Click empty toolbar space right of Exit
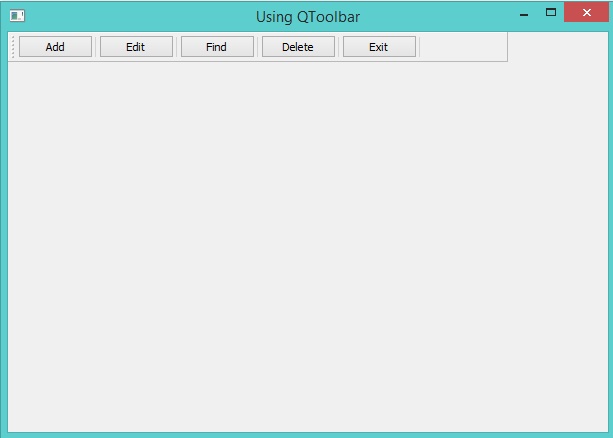This screenshot has height=438, width=613. click(x=463, y=47)
